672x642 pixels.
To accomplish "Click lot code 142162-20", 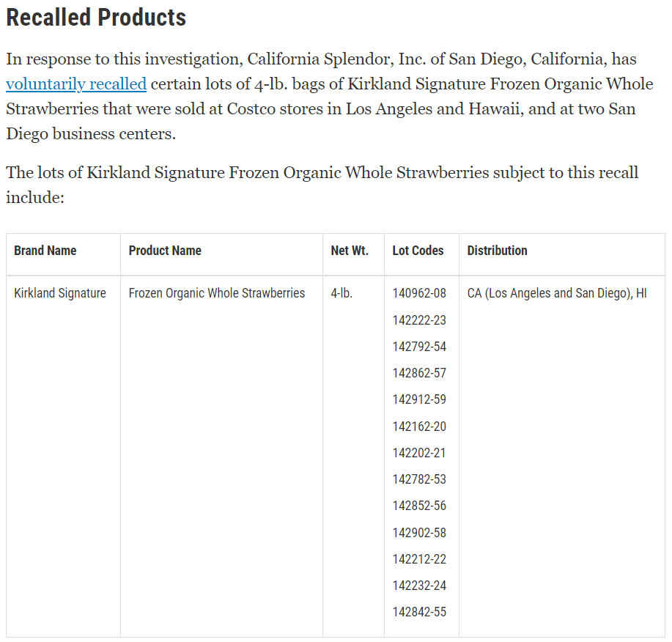I will tap(419, 427).
